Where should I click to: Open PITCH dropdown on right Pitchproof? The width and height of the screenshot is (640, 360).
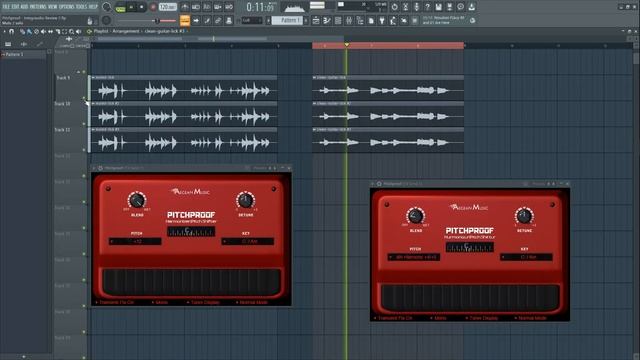pos(413,257)
